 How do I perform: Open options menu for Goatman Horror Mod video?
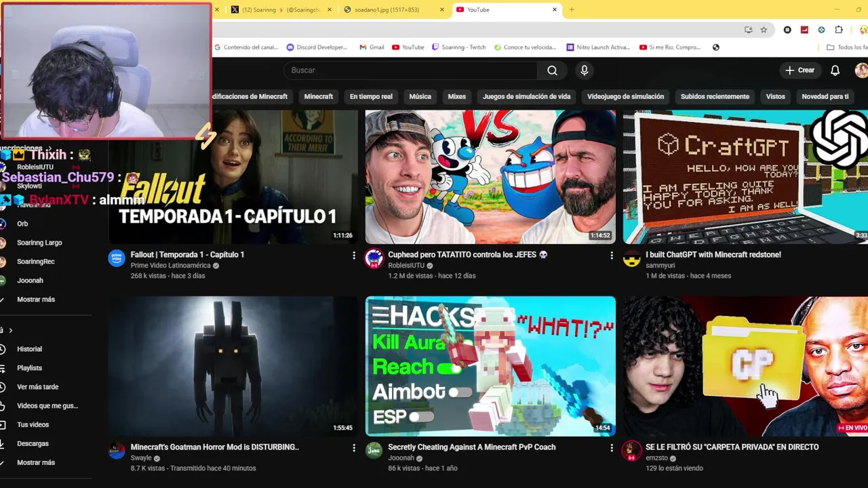coord(353,448)
